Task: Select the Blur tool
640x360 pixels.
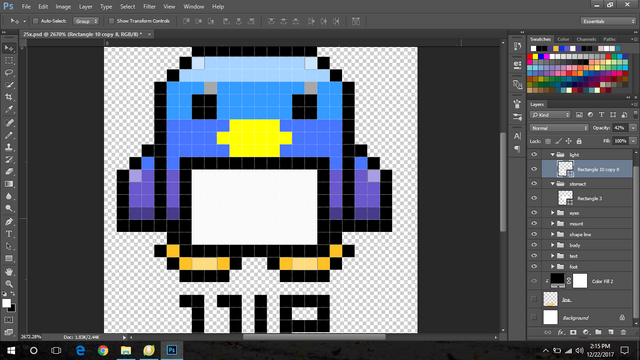Action: coord(9,196)
